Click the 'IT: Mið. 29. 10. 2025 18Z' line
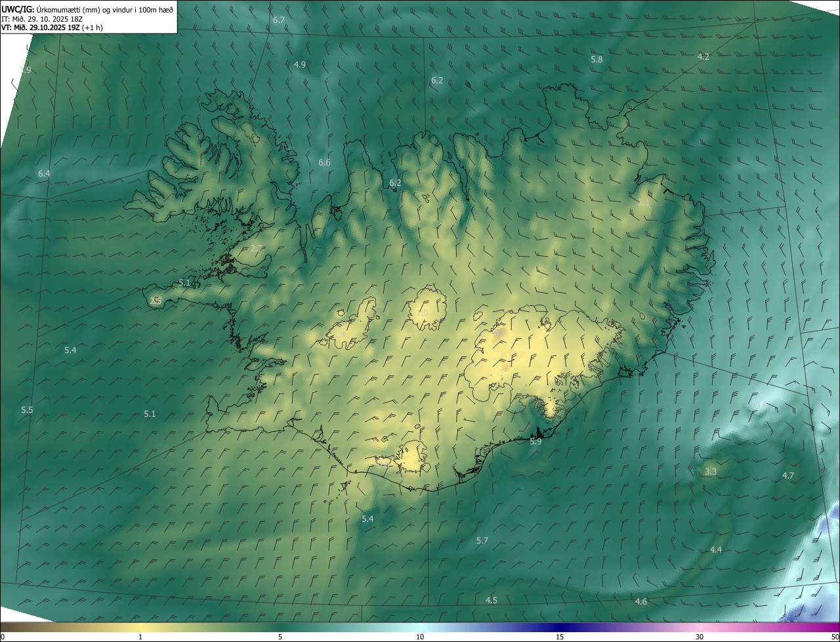The image size is (840, 642). [41, 19]
